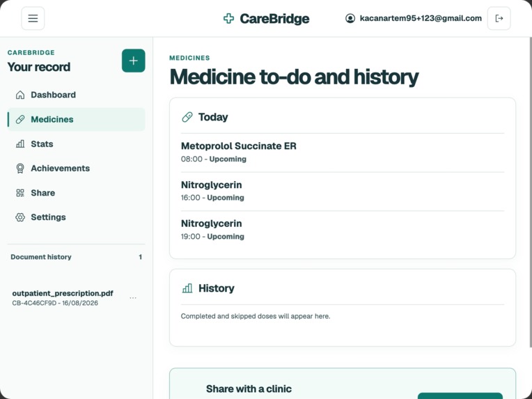Click the Dashboard home icon
The image size is (532, 399).
[20, 95]
